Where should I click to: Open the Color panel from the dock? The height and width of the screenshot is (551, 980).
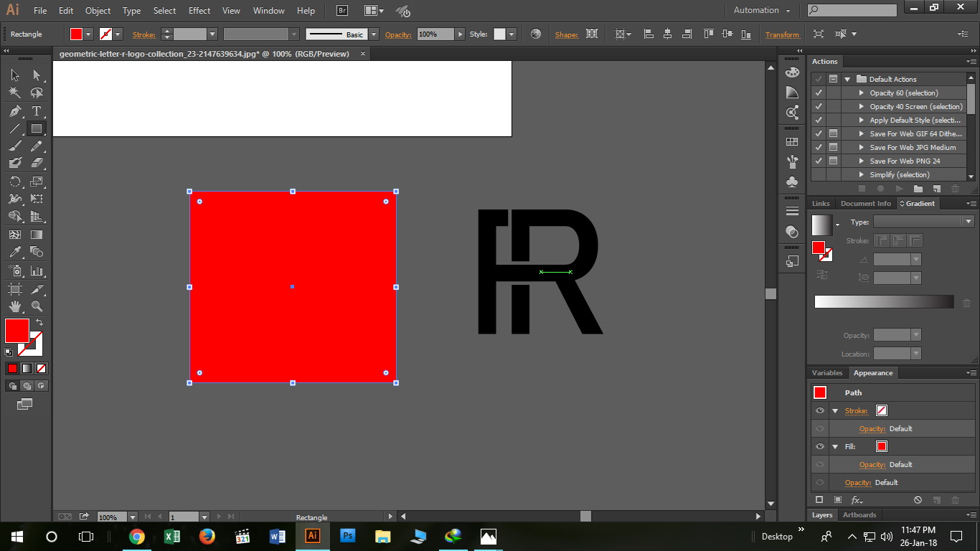pos(792,72)
